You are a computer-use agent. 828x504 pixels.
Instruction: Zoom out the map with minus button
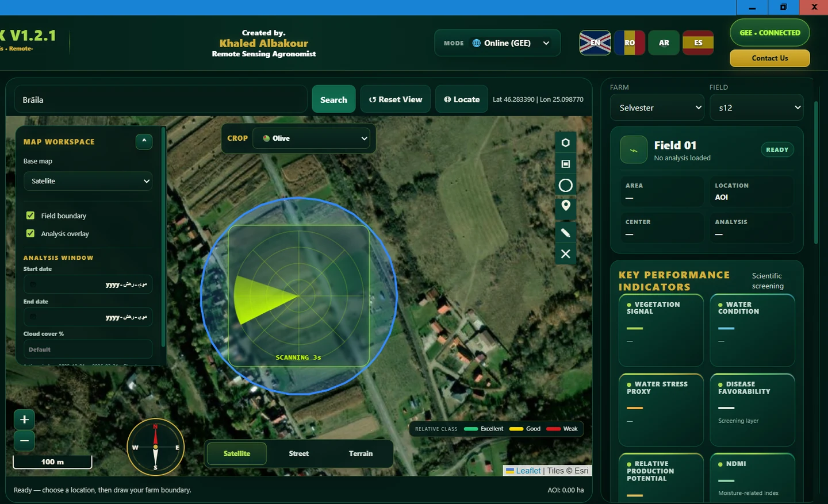(x=24, y=441)
